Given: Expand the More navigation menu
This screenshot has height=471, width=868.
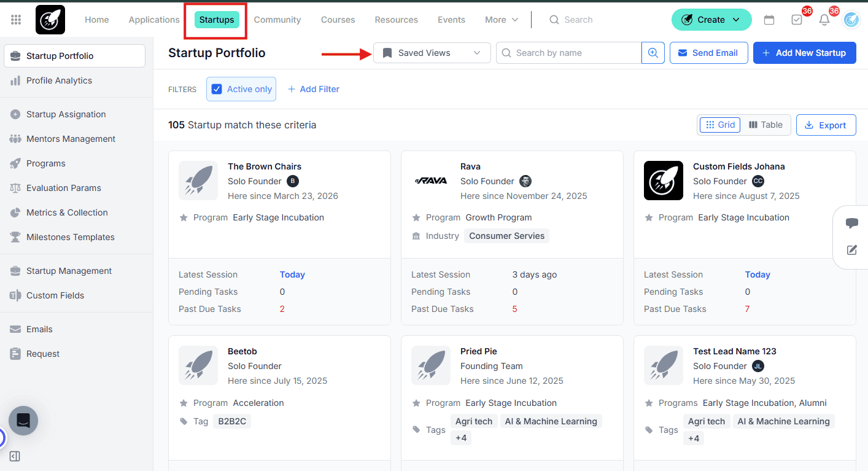Looking at the screenshot, I should point(502,20).
